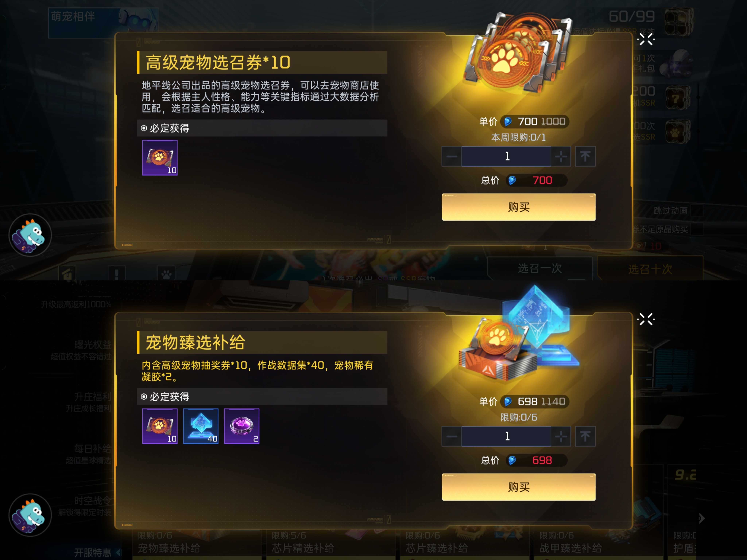Tap the dinosaur assistant avatar in lower screen
The image size is (747, 560).
pyautogui.click(x=30, y=515)
